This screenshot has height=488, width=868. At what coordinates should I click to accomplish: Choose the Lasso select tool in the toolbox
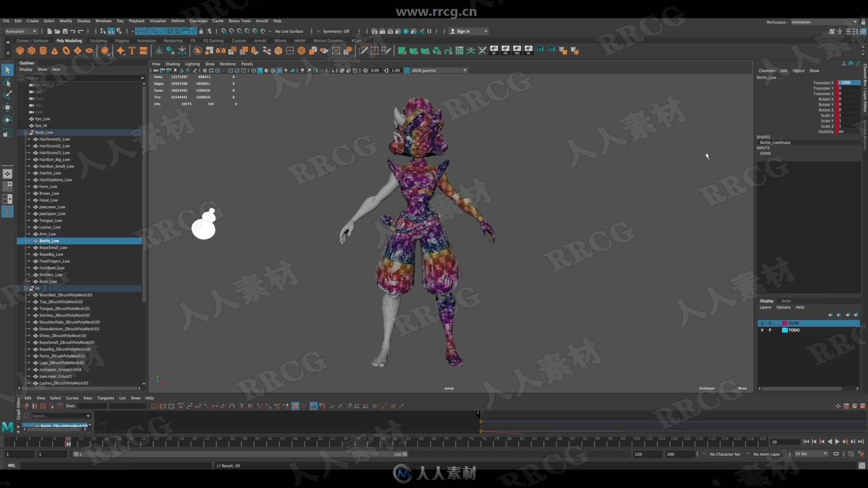coord(7,83)
